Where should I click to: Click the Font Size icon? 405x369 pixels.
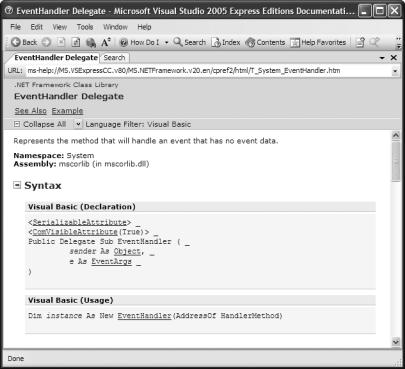pyautogui.click(x=106, y=42)
